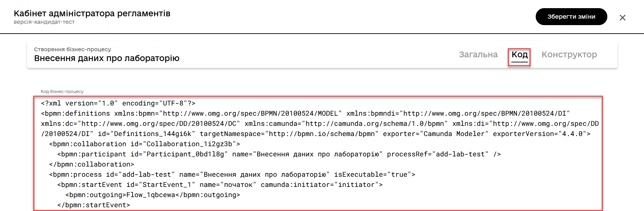Click the версія-кандидат-тест version label
Viewport: 644px width, 211px height.
click(x=44, y=22)
